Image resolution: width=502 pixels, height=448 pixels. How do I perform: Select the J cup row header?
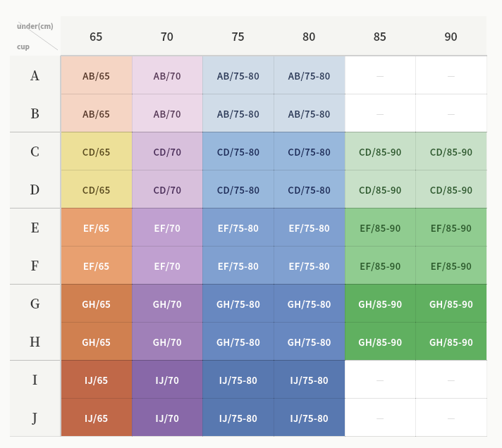coord(35,418)
